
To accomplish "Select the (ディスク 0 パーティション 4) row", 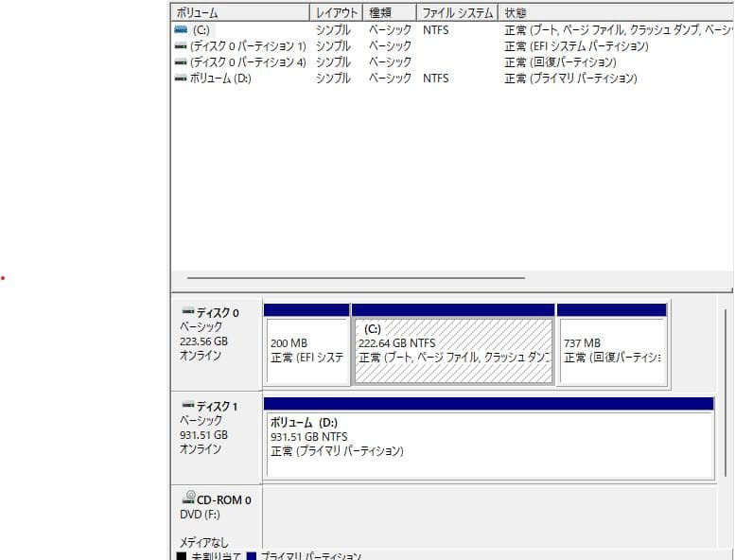I will (248, 61).
